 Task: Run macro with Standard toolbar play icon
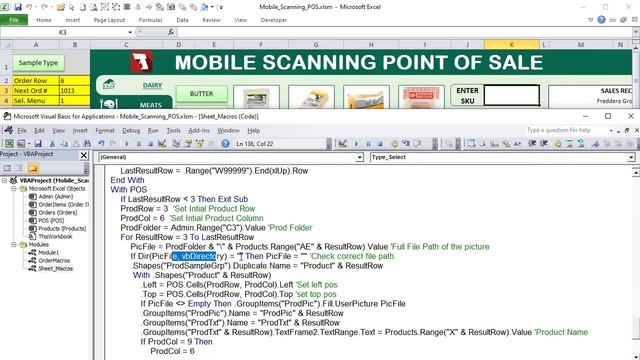tap(127, 144)
